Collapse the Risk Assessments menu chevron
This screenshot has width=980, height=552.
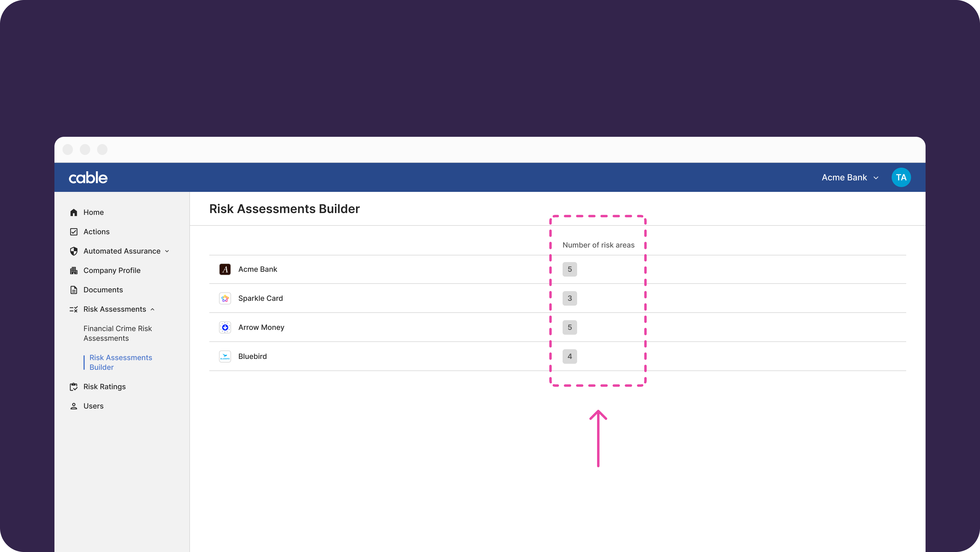[x=152, y=310]
